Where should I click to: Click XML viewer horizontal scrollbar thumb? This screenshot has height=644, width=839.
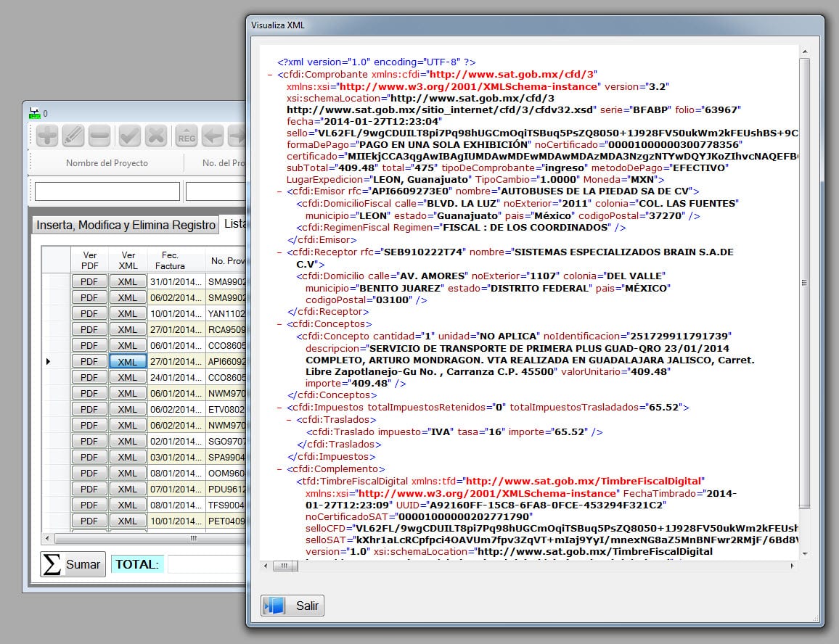point(285,566)
